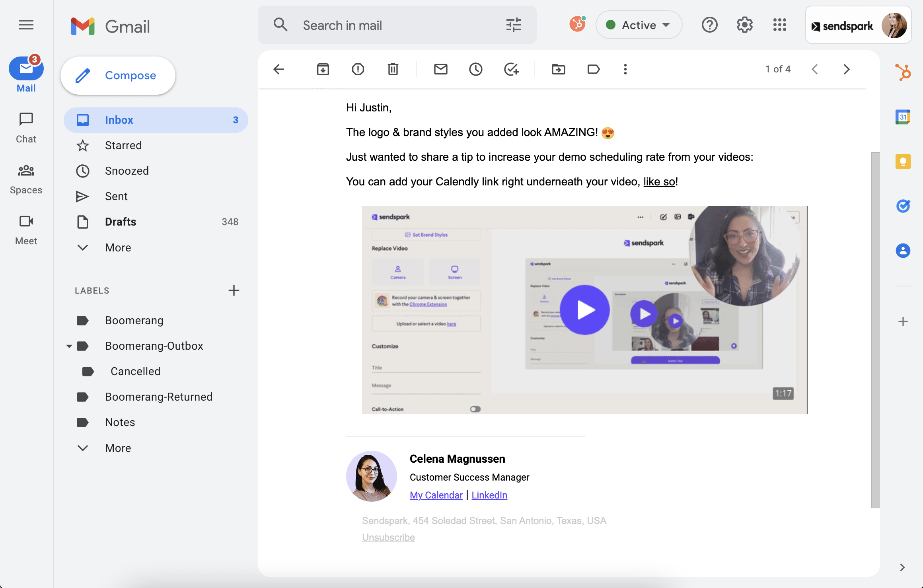
Task: Open Google apps grid
Action: pyautogui.click(x=780, y=25)
